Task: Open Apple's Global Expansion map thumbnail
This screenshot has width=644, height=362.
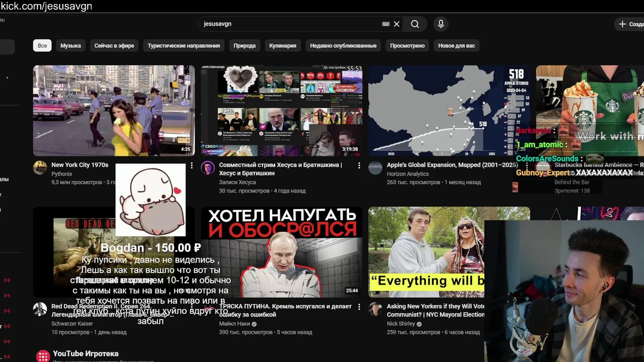Action: click(449, 111)
